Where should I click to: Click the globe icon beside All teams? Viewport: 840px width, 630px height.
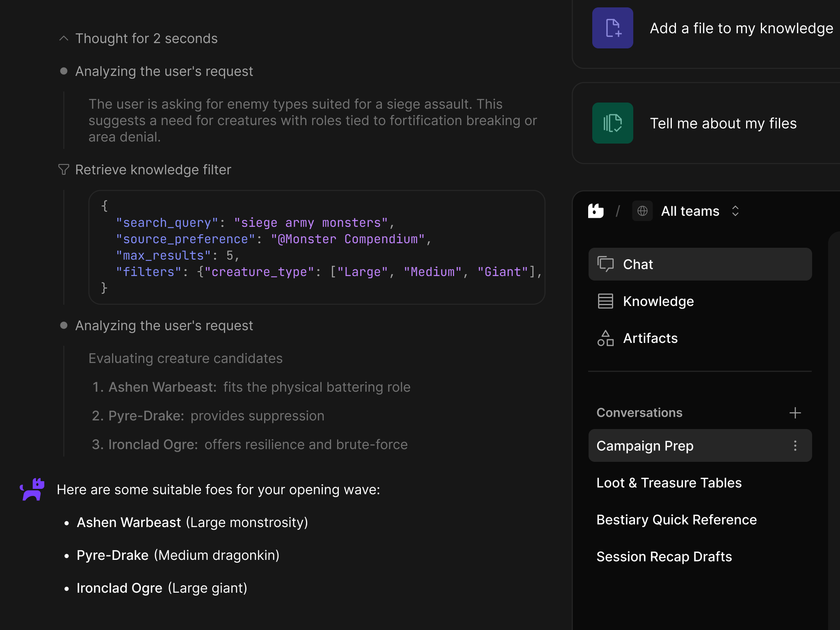642,211
